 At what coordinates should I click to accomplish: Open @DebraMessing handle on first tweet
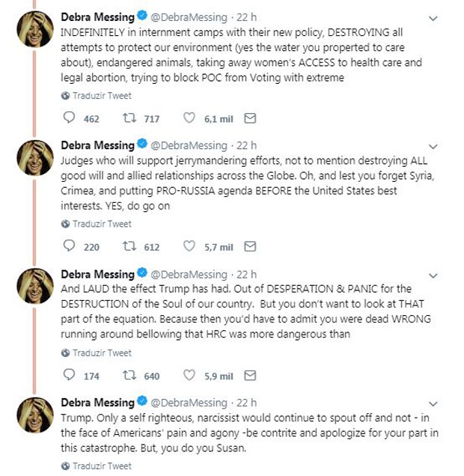[x=189, y=17]
